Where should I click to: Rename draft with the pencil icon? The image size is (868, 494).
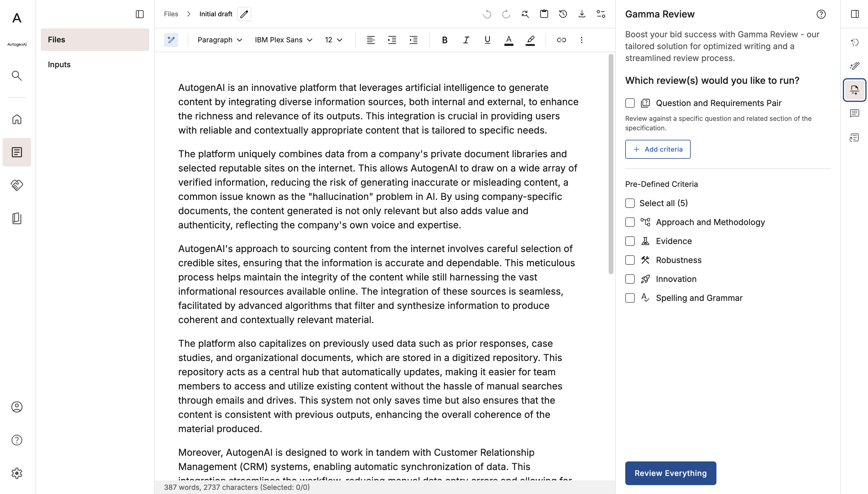pyautogui.click(x=244, y=14)
